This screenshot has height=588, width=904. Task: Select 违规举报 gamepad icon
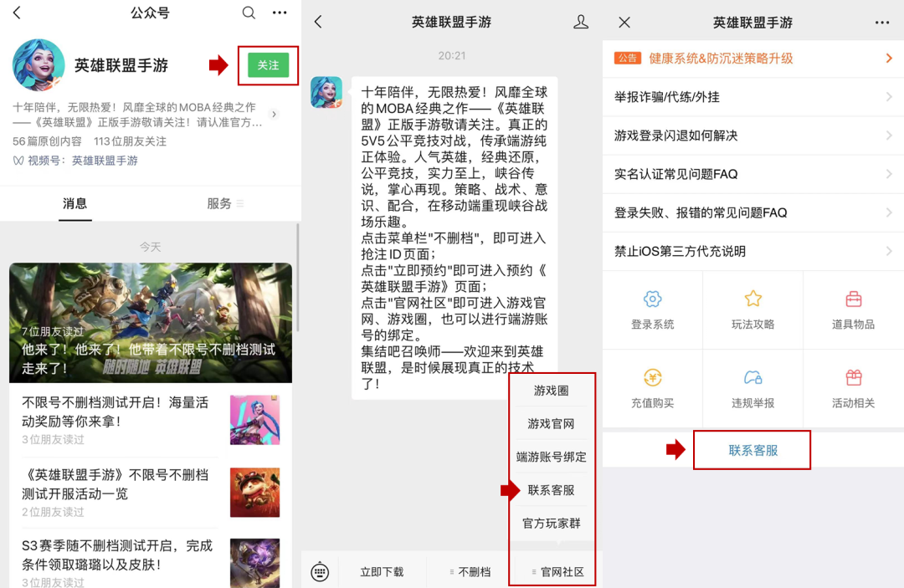(752, 378)
